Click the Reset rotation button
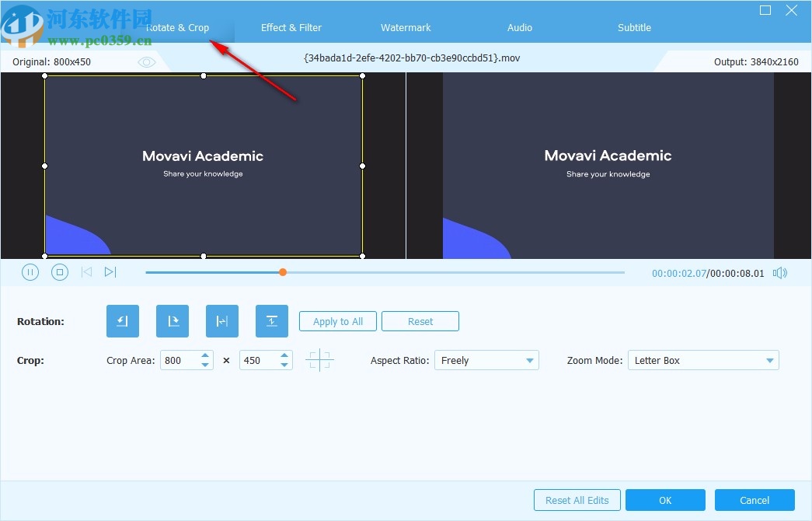The width and height of the screenshot is (812, 521). tap(420, 321)
